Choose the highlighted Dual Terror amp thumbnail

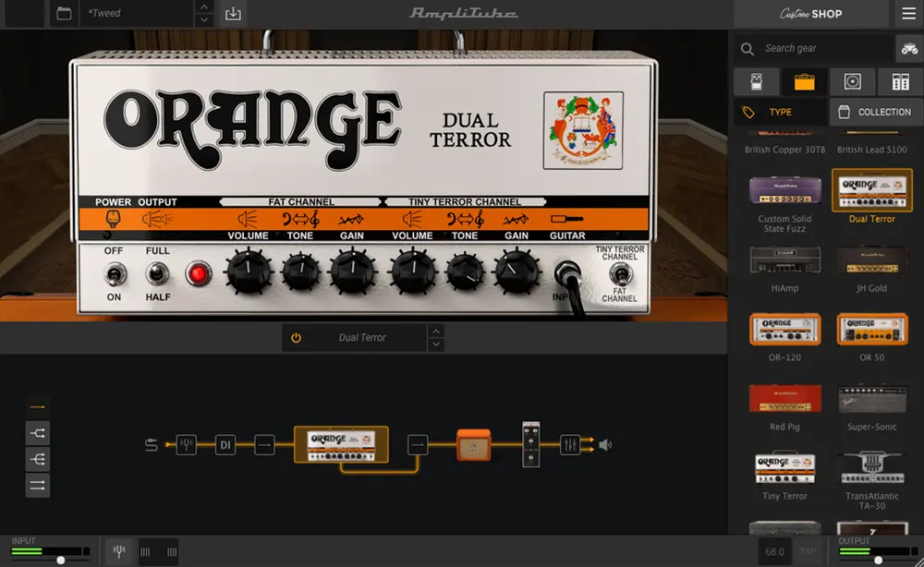pos(871,189)
